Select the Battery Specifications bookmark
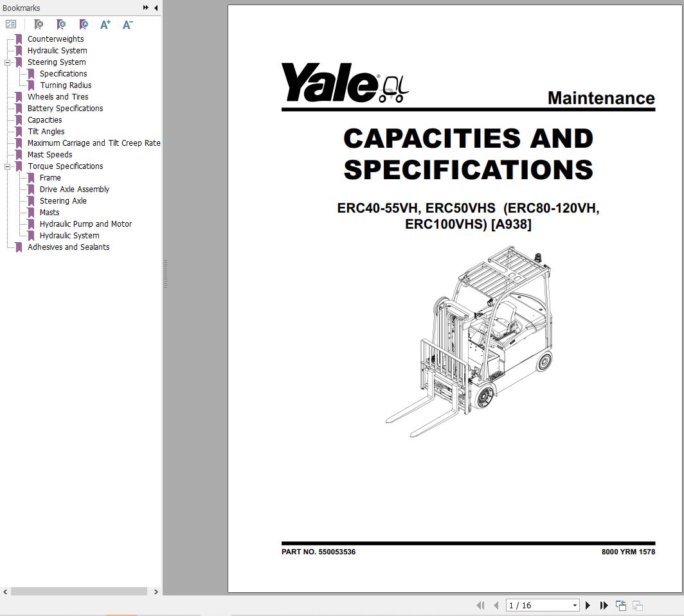 pos(65,108)
